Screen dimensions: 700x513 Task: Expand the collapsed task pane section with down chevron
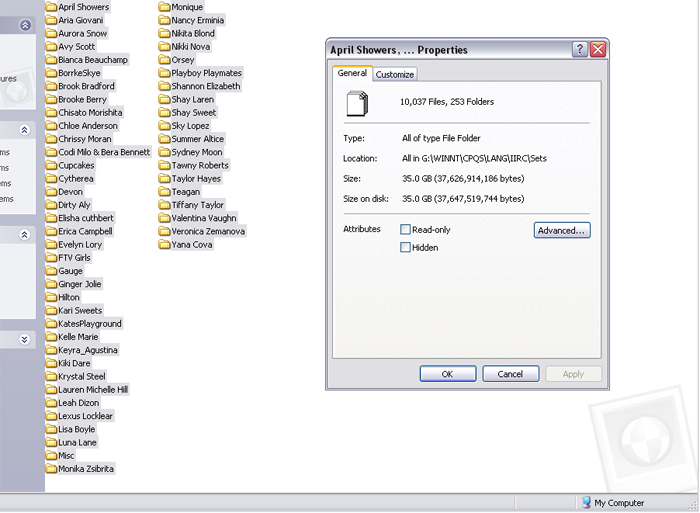tap(25, 339)
